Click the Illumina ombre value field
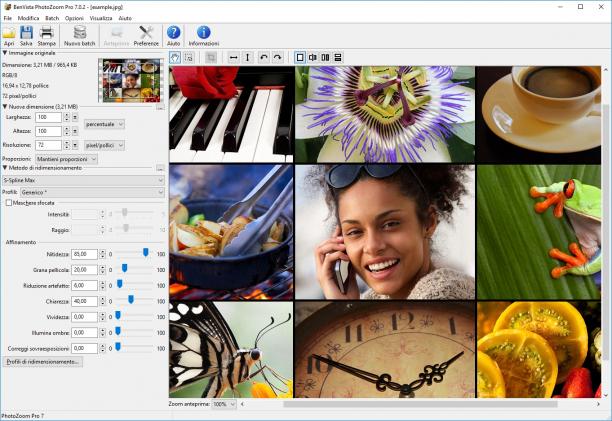Image resolution: width=612 pixels, height=421 pixels. 84,332
